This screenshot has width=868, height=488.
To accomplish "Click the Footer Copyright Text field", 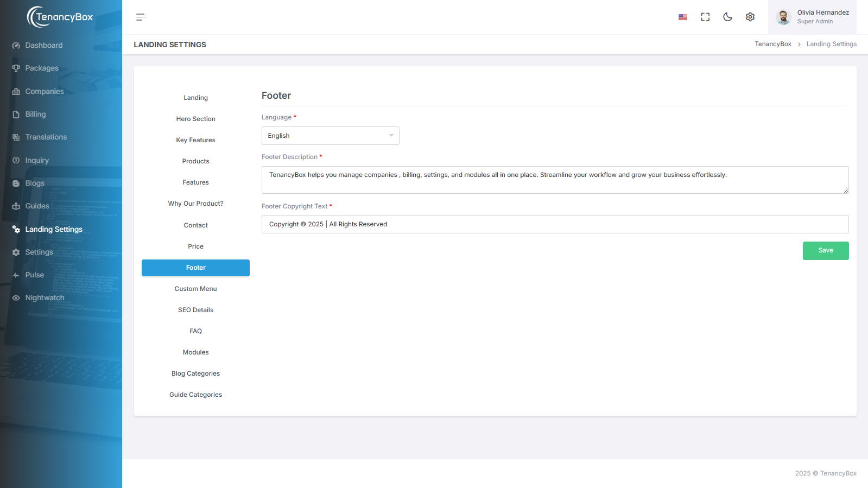I will [555, 224].
